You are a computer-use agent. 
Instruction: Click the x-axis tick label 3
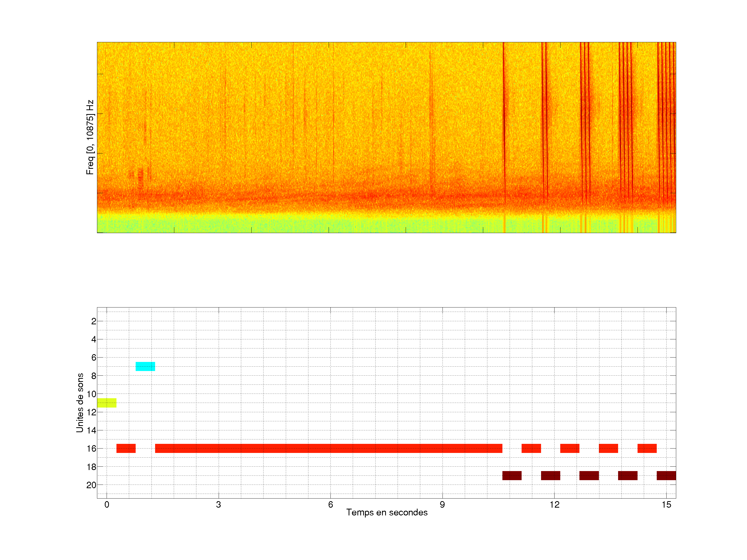218,505
